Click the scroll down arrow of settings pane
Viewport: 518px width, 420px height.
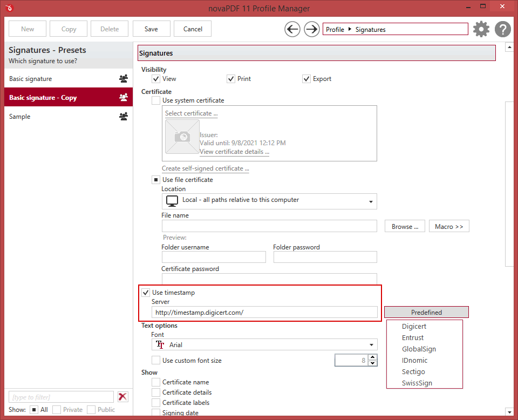[x=509, y=412]
